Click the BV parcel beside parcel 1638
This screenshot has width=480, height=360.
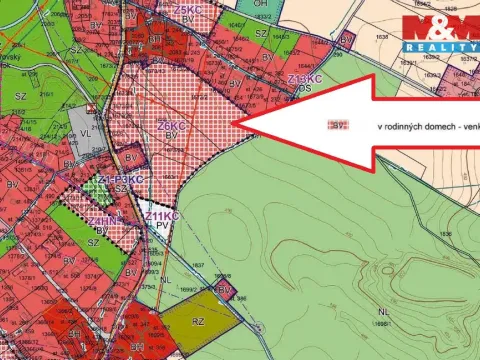(x=346, y=40)
